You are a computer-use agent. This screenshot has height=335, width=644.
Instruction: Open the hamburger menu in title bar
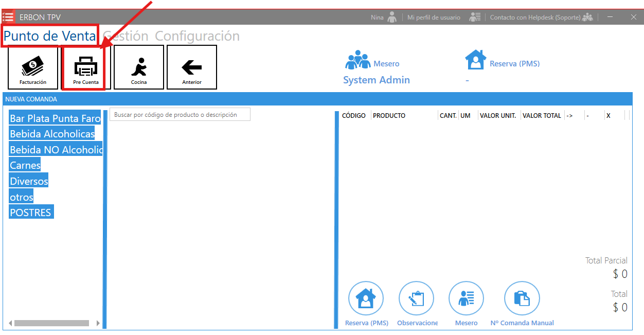point(8,17)
